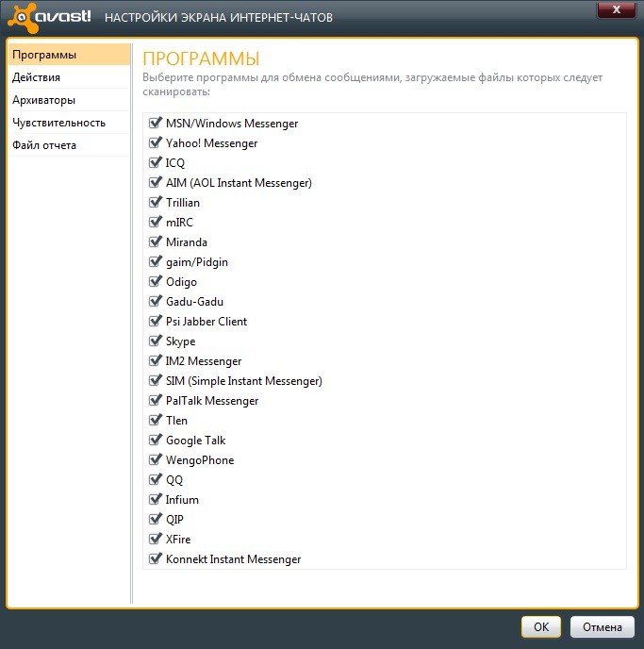
Task: Toggle gaim/Pidgin checkbox
Action: (x=155, y=262)
